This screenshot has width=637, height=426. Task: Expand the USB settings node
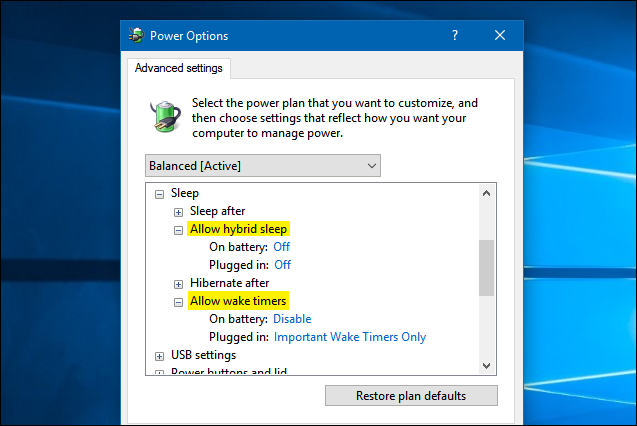click(160, 355)
